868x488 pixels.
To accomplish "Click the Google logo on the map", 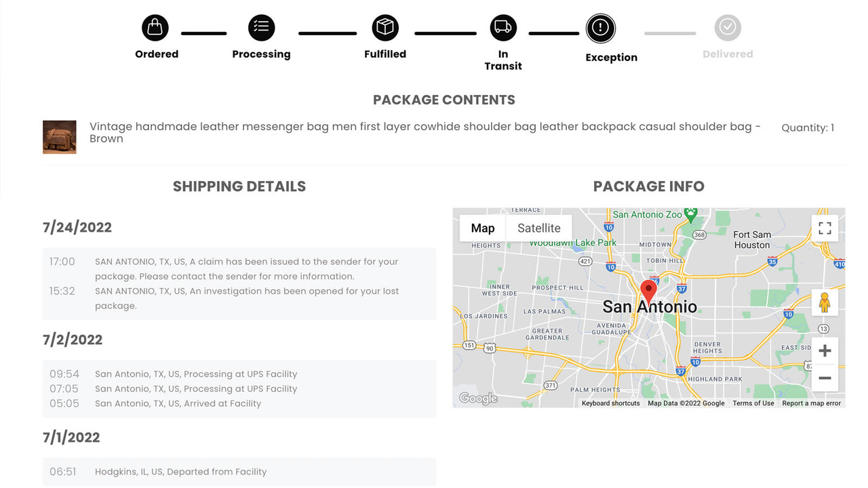I will (x=477, y=398).
